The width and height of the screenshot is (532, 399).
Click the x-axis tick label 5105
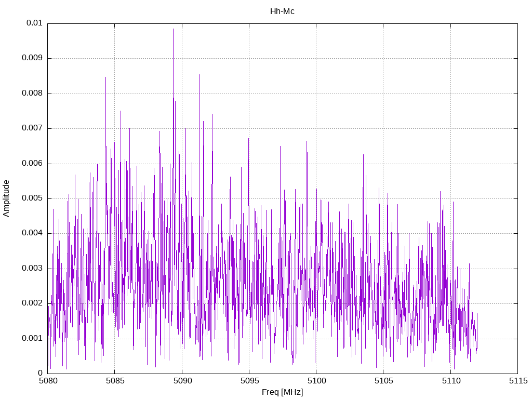coord(384,381)
